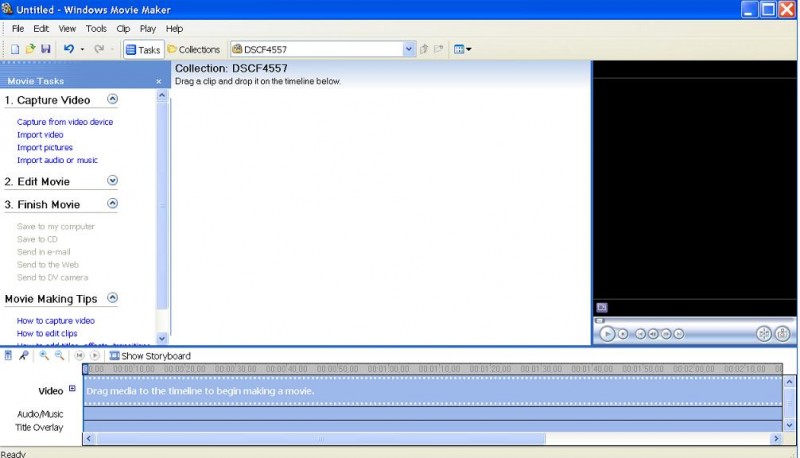Open the File menu
The height and width of the screenshot is (458, 800).
(18, 29)
